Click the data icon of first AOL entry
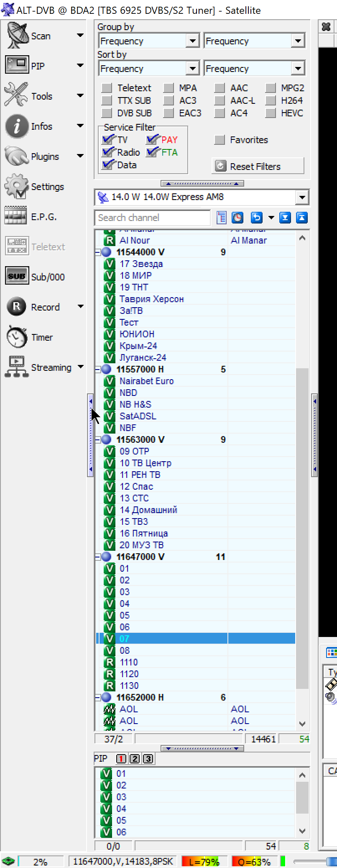Image resolution: width=337 pixels, height=868 pixels. [x=109, y=709]
